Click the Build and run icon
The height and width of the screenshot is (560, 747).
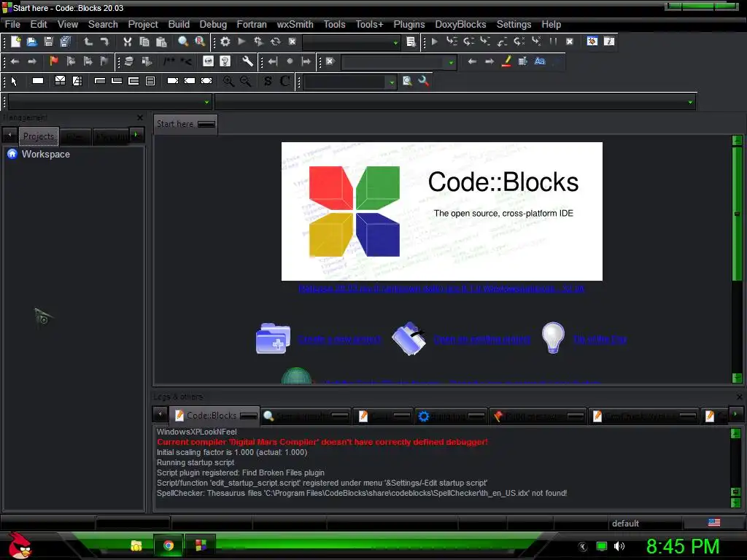click(259, 42)
